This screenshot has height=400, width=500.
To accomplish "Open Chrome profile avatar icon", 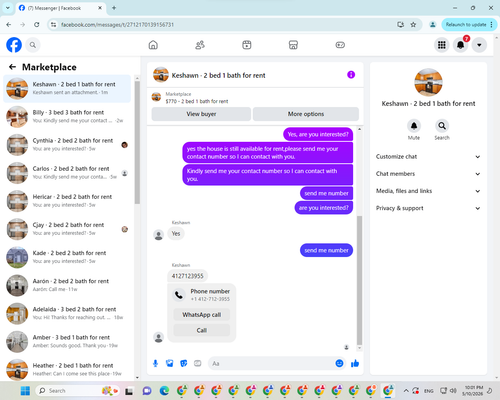I will click(433, 24).
